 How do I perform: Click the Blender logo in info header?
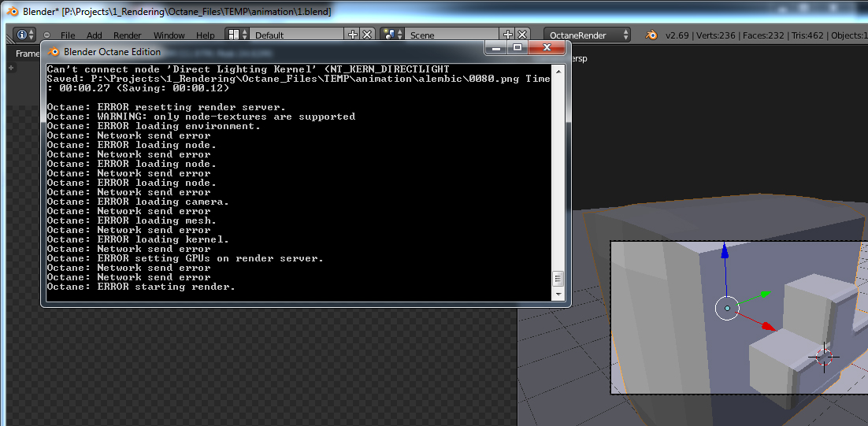tap(652, 35)
